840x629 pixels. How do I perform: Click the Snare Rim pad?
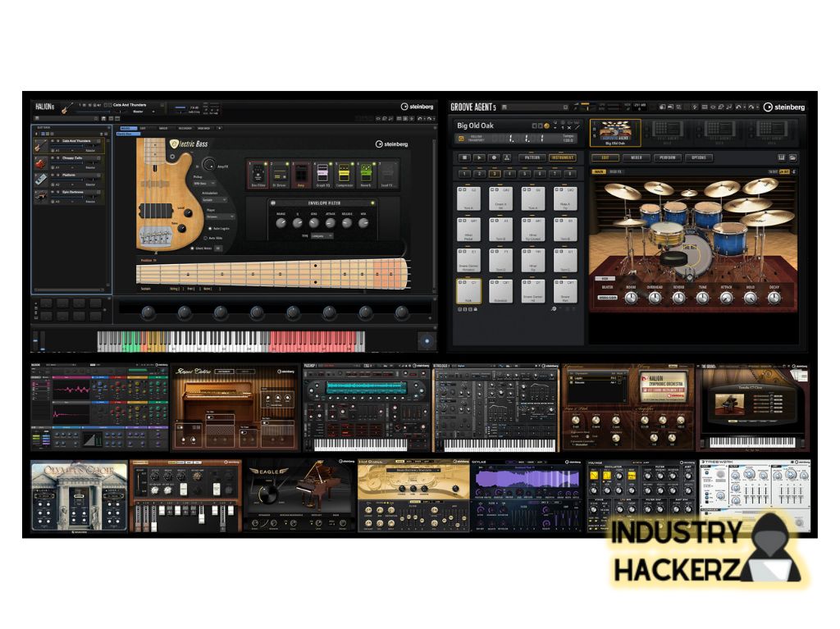pos(564,291)
